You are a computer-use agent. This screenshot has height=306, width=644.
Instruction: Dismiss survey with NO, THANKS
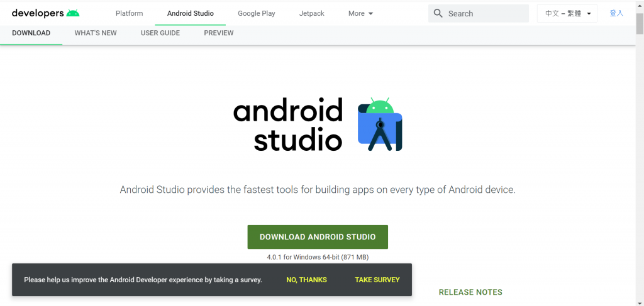(x=306, y=280)
